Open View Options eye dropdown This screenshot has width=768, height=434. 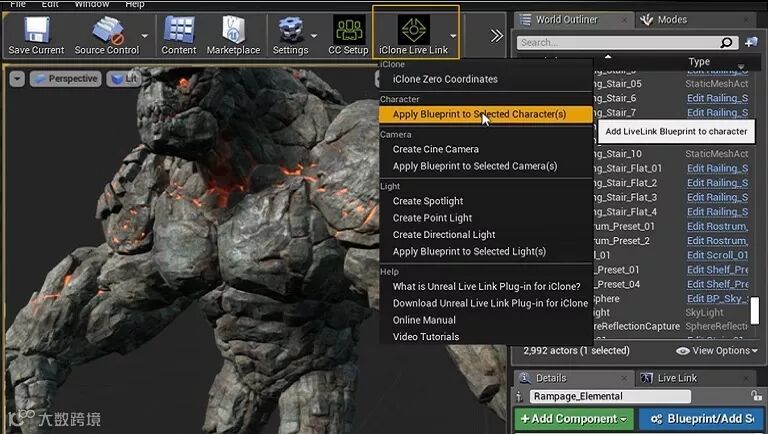[717, 351]
